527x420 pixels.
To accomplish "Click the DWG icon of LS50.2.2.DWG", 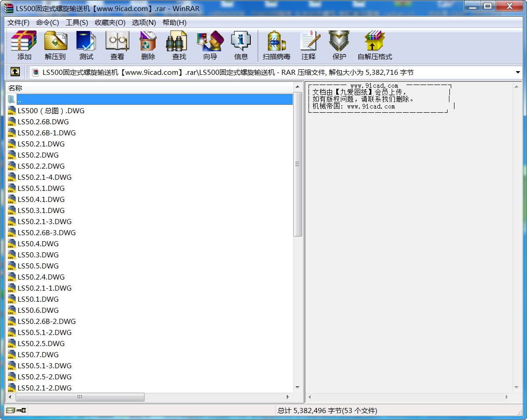I will [x=12, y=166].
